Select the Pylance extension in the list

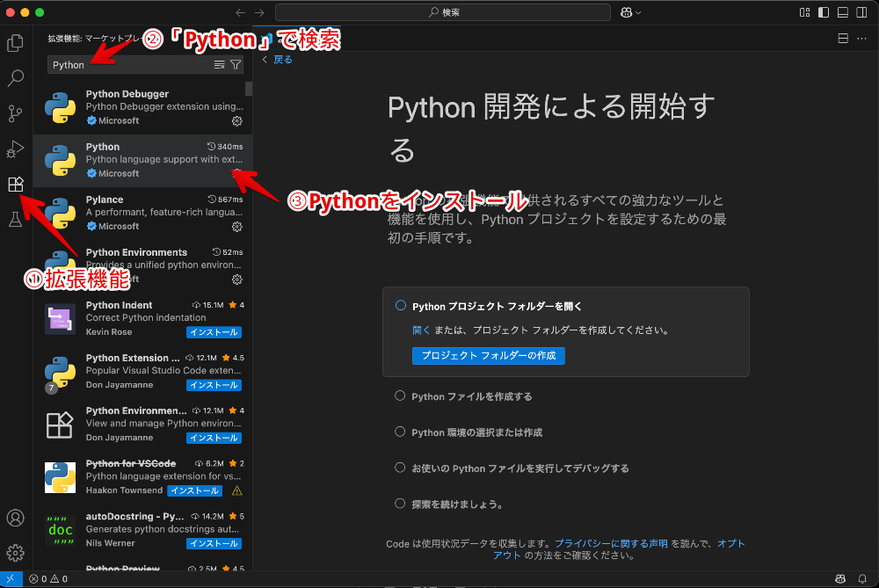coord(142,213)
